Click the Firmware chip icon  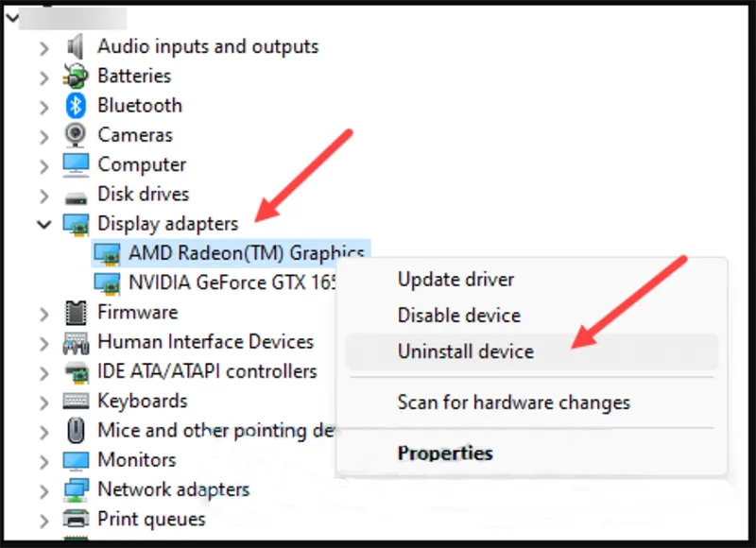tap(76, 312)
